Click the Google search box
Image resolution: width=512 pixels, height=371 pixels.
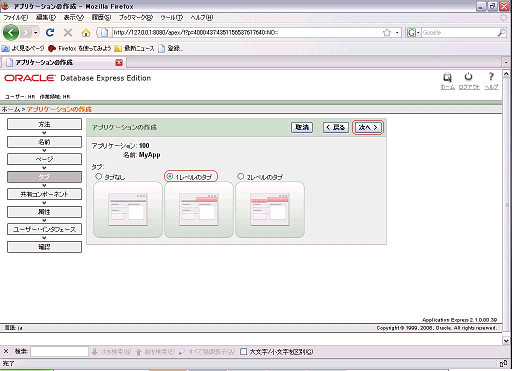coord(459,33)
